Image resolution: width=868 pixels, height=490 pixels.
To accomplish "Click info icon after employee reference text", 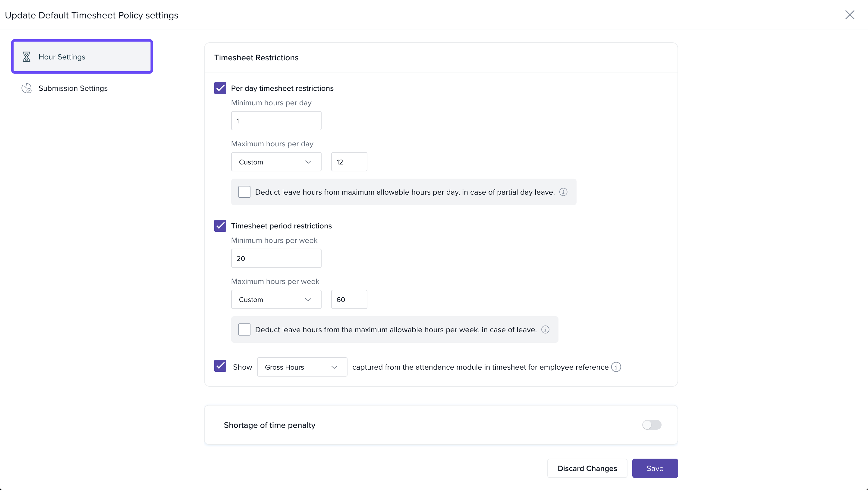I will pos(616,367).
